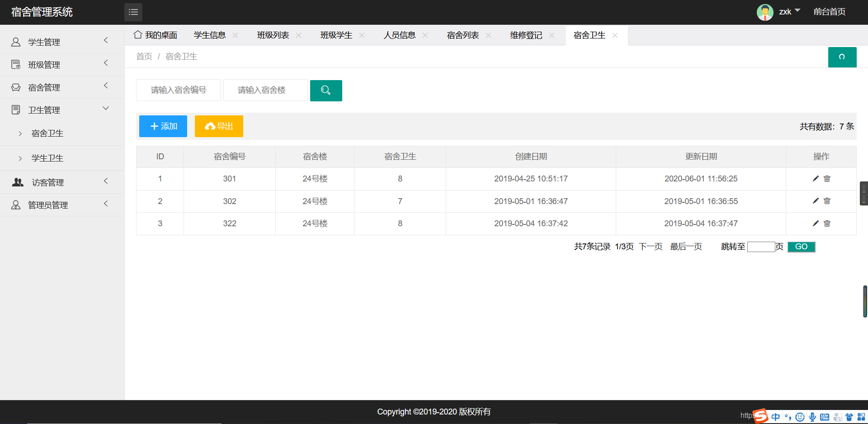The image size is (868, 424).
Task: Click the 卫生管理 document icon
Action: click(x=16, y=110)
